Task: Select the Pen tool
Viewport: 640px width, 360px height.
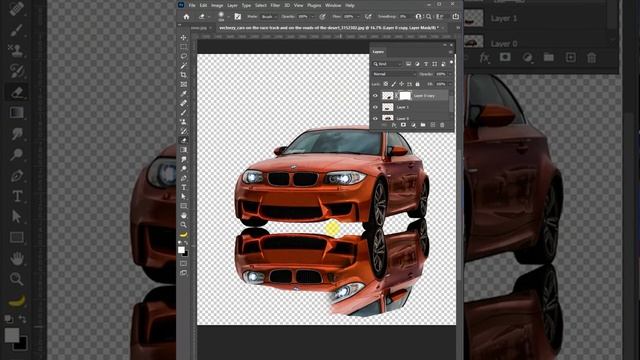Action: 183,178
